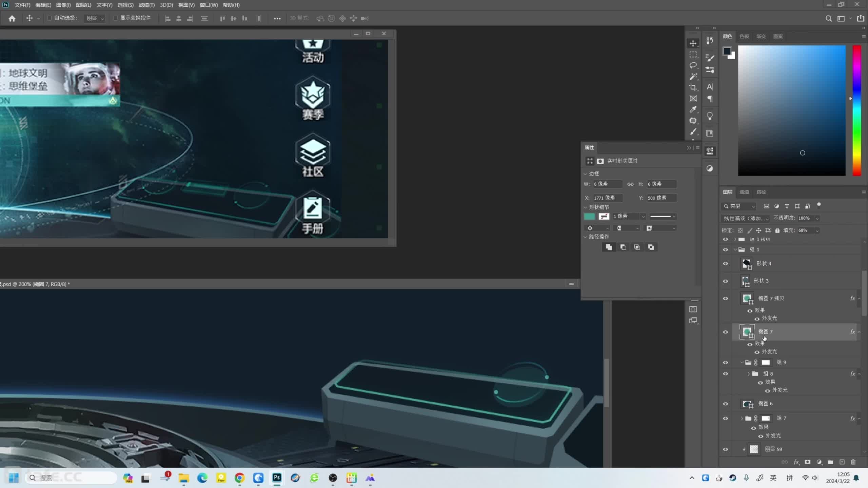
Task: Open the Adjustments panel icon
Action: 710,168
